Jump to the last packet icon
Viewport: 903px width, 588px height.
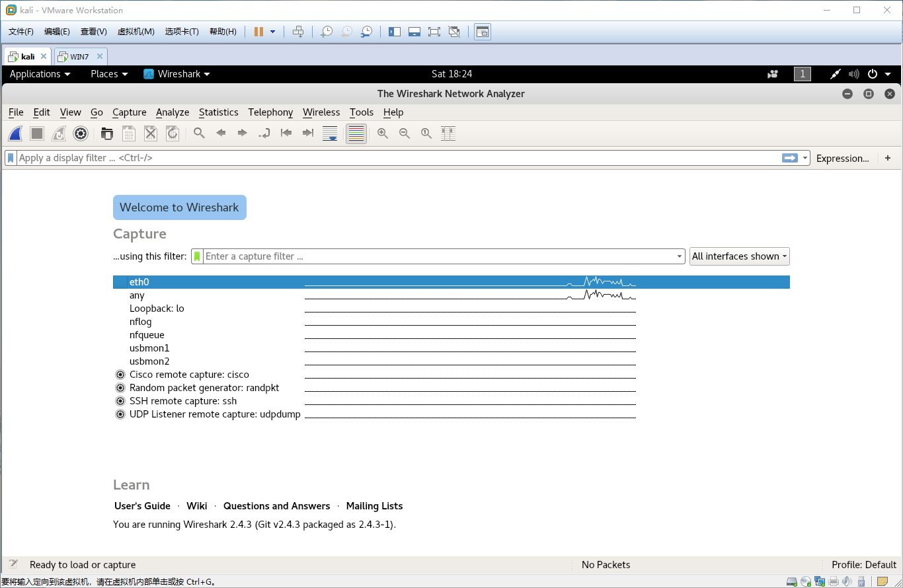point(308,133)
